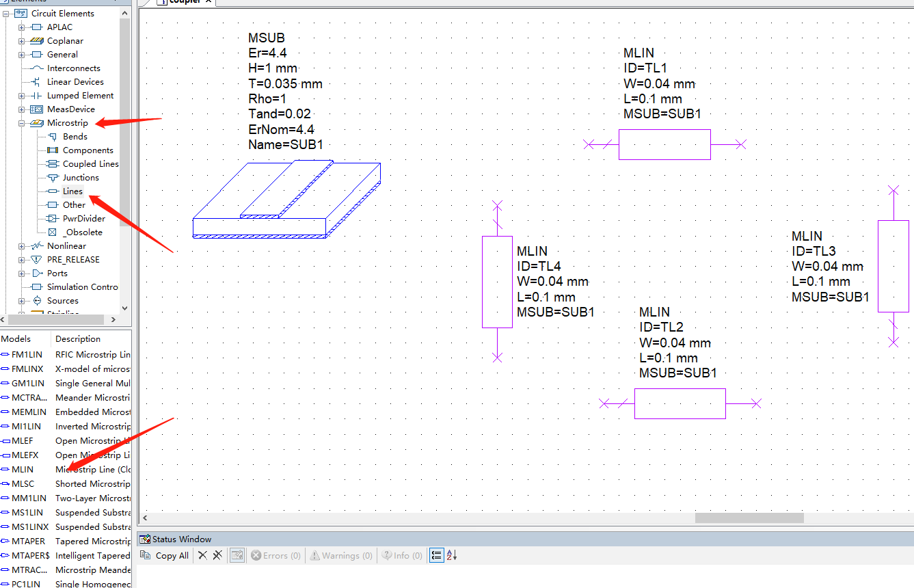This screenshot has width=914, height=588.
Task: Select the TL4 vertical line element
Action: pos(497,282)
